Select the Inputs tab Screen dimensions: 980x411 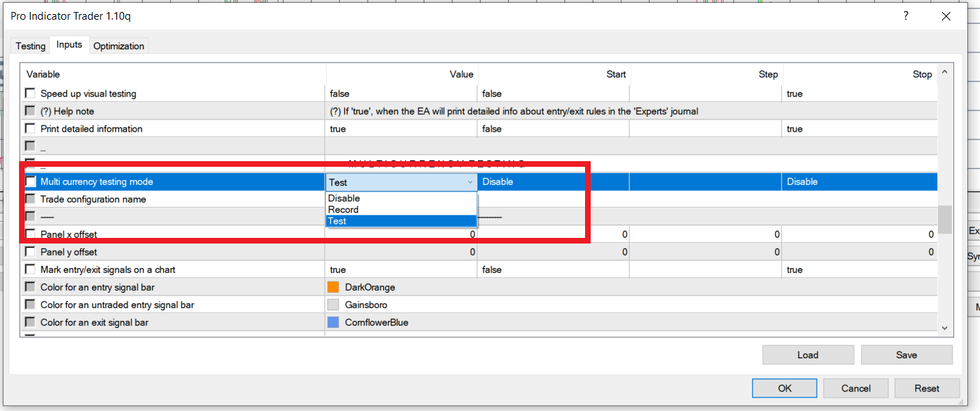(70, 44)
